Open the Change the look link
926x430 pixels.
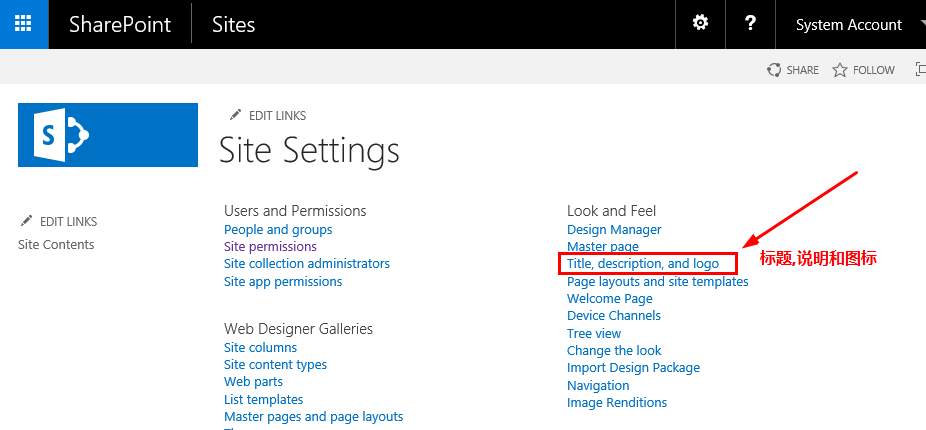pos(614,350)
